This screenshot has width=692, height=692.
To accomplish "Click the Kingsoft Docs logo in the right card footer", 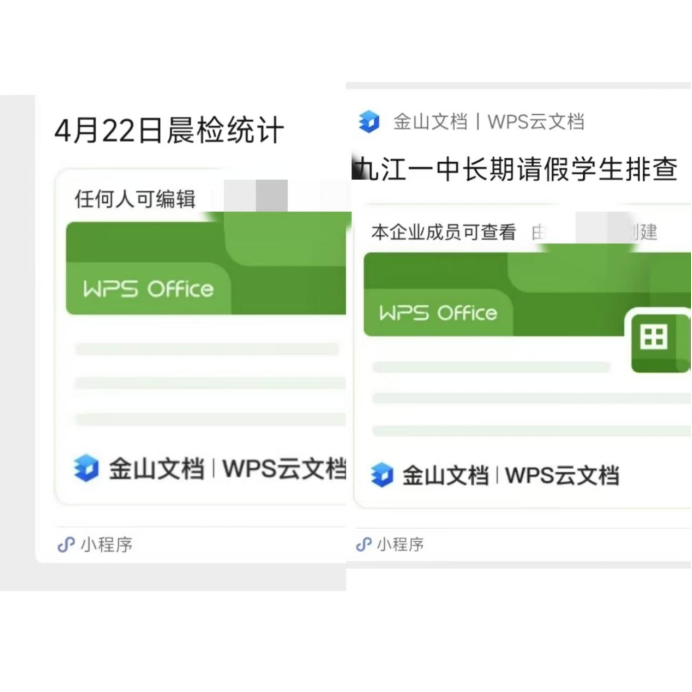I will tap(382, 475).
